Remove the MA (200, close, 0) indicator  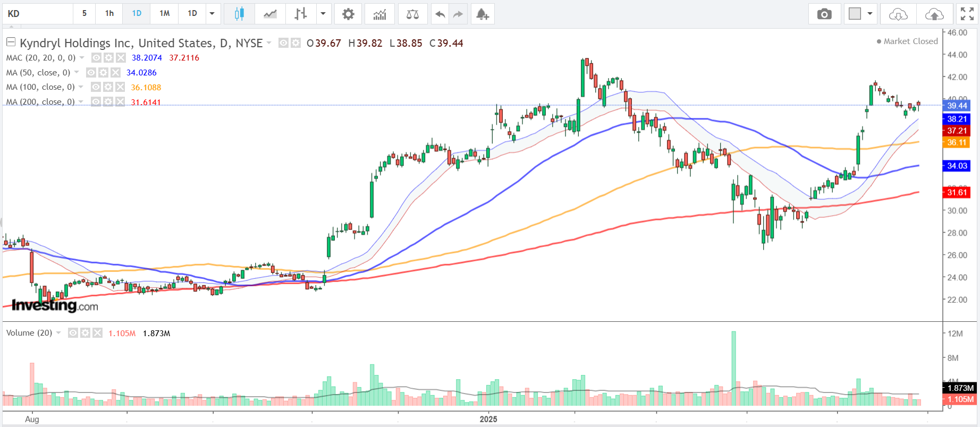pos(120,101)
